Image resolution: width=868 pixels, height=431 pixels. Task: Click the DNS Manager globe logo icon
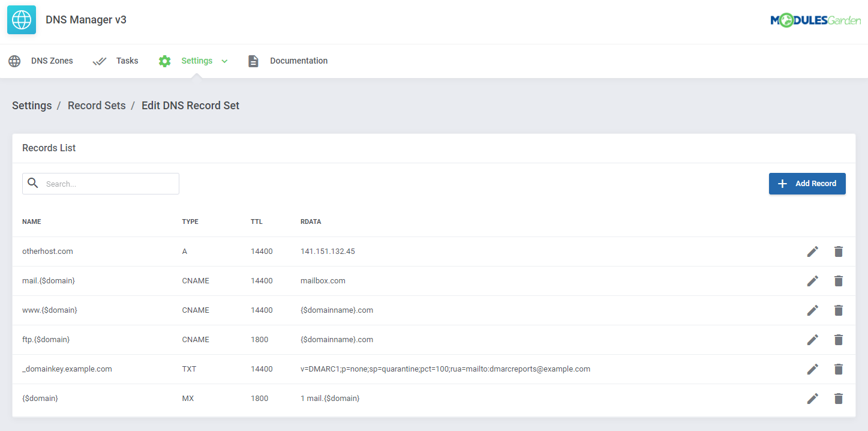click(22, 20)
